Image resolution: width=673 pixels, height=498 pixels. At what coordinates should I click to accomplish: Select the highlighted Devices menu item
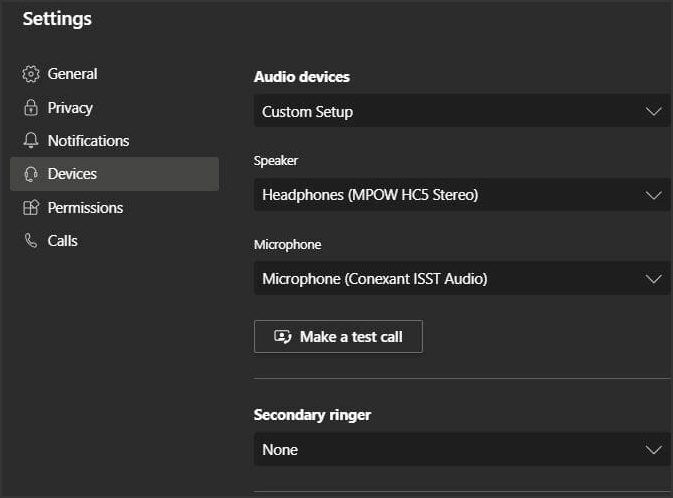(x=115, y=174)
